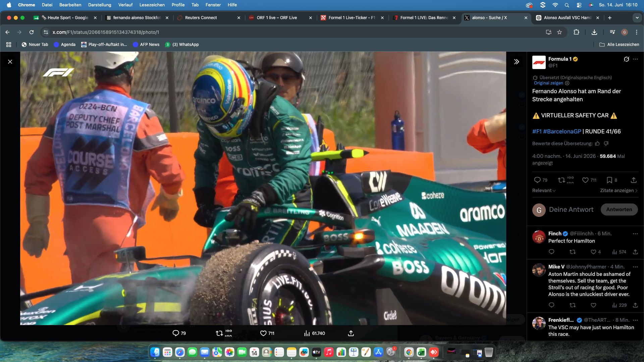Open translation settings gear icon
Viewport: 644px width, 362px height.
[567, 83]
